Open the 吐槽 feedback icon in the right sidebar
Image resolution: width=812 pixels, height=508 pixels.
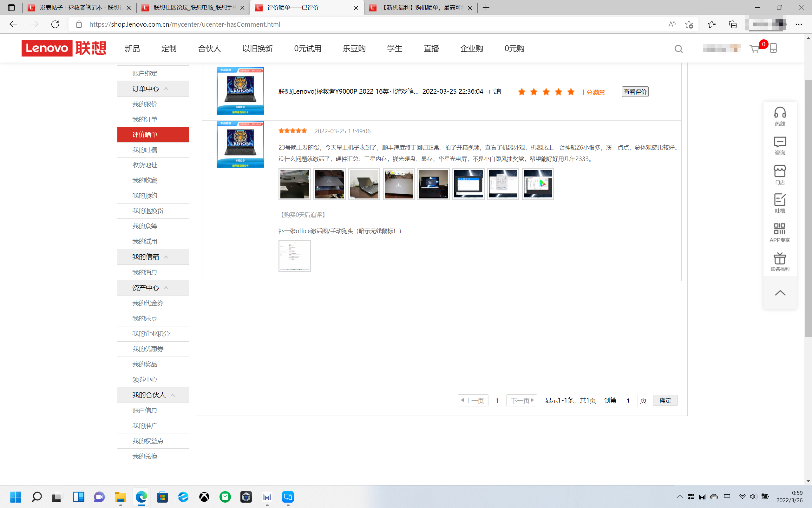tap(780, 203)
